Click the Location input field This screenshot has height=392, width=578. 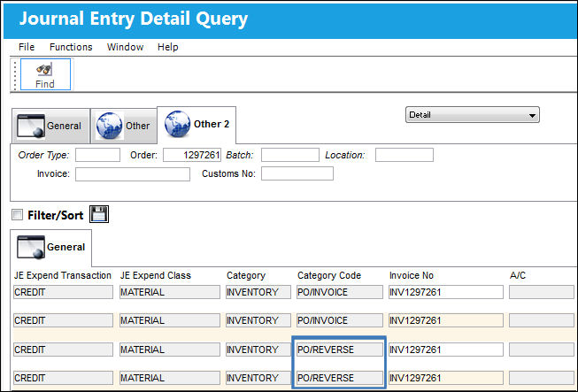[x=405, y=155]
